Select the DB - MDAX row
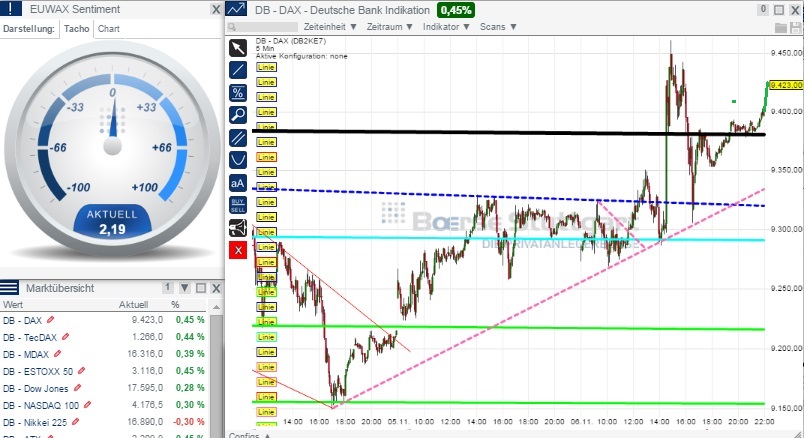The width and height of the screenshot is (804, 438). (104, 354)
